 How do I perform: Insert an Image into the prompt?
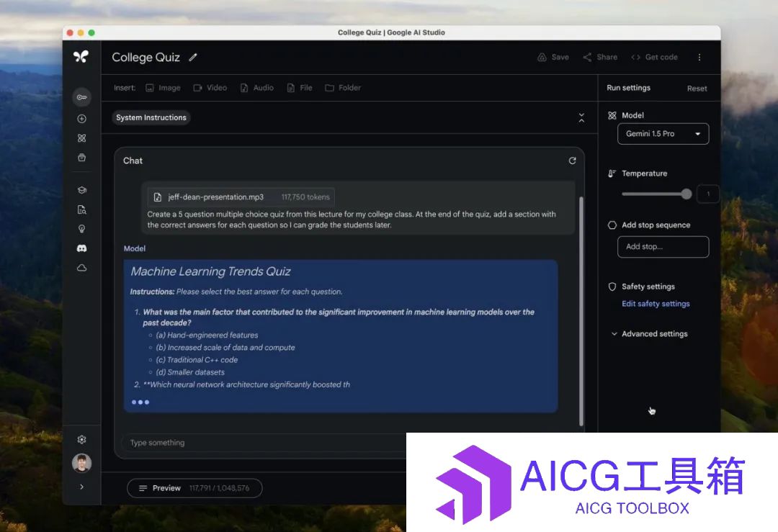click(x=163, y=88)
